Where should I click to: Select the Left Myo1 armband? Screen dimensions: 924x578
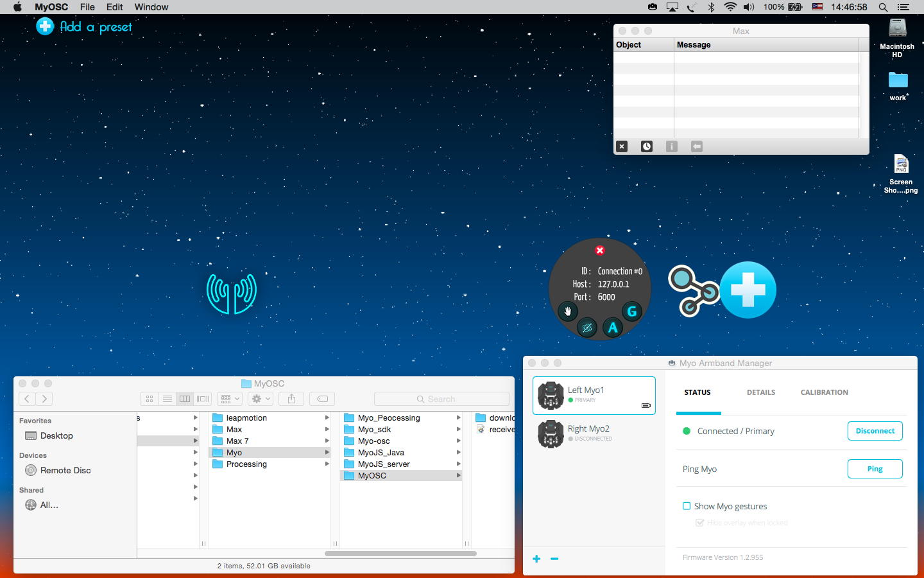coord(594,396)
